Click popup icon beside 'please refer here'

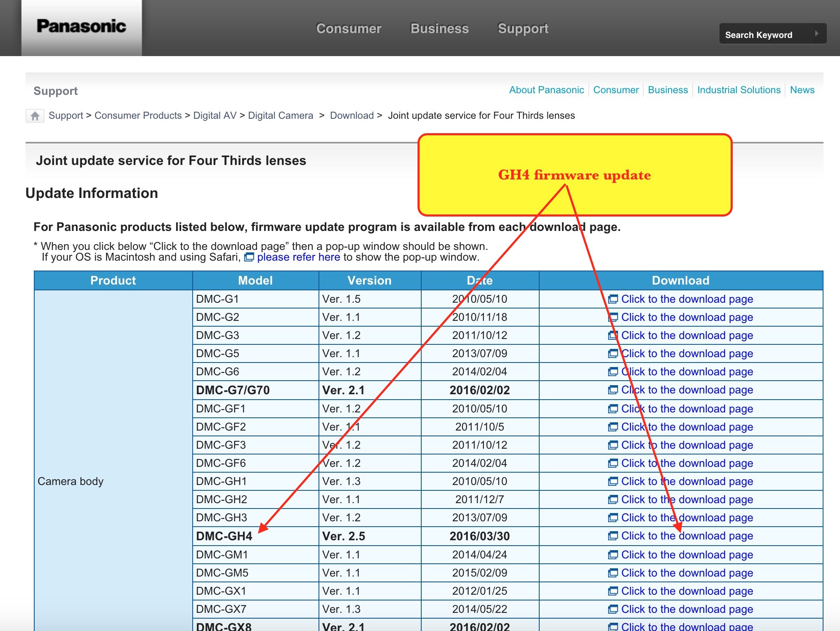tap(249, 257)
